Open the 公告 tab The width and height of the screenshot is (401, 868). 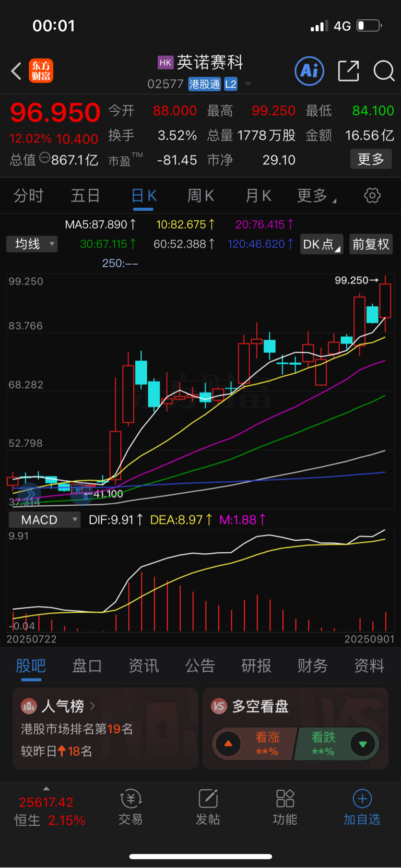click(200, 666)
